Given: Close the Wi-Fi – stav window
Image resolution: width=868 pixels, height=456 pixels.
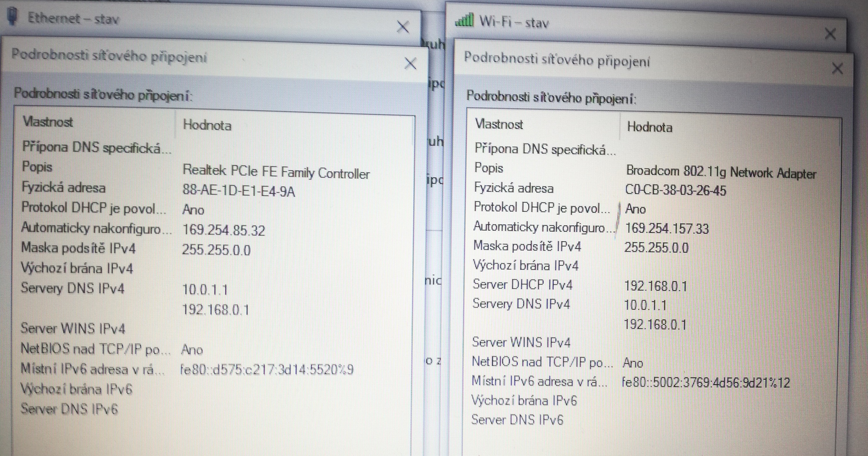Looking at the screenshot, I should [830, 34].
